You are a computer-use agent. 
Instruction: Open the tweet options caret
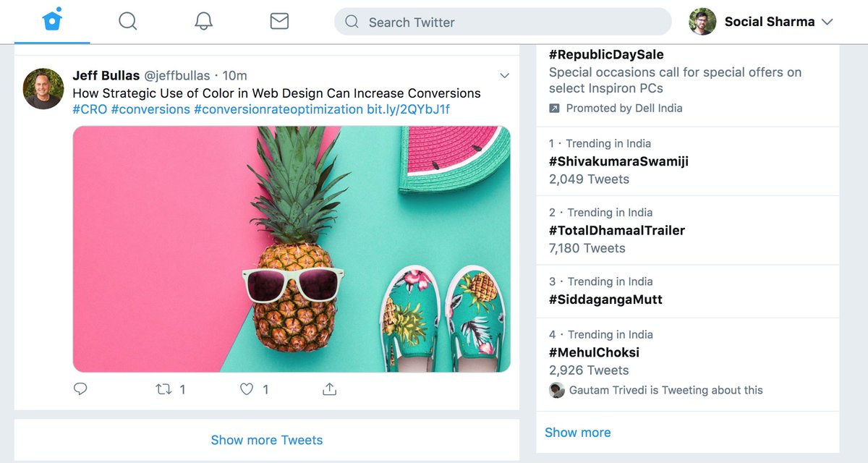504,75
